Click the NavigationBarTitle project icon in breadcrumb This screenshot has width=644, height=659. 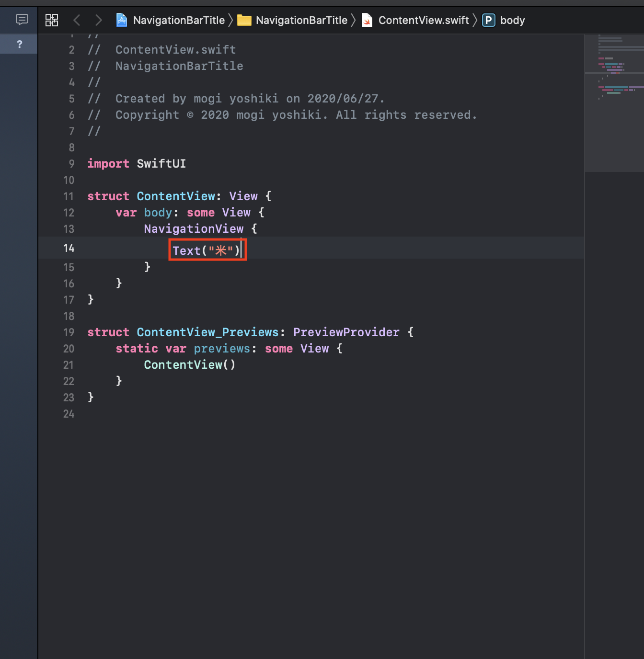click(122, 20)
